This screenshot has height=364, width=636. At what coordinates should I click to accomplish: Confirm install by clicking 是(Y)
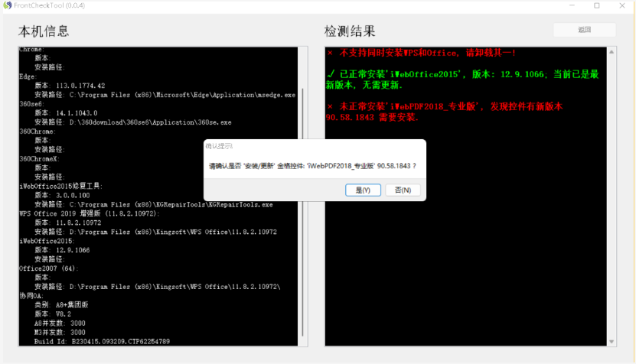coord(363,190)
